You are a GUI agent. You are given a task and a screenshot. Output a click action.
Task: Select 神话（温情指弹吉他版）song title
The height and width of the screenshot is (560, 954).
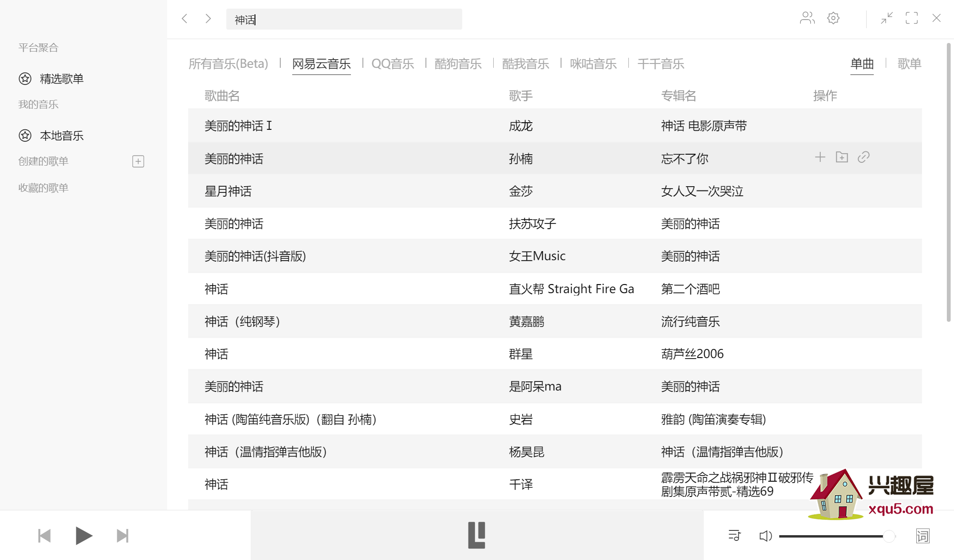coord(265,452)
